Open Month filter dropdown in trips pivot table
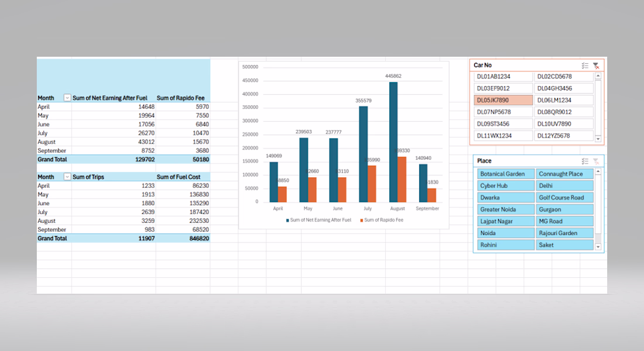Image resolution: width=644 pixels, height=351 pixels. click(x=67, y=177)
